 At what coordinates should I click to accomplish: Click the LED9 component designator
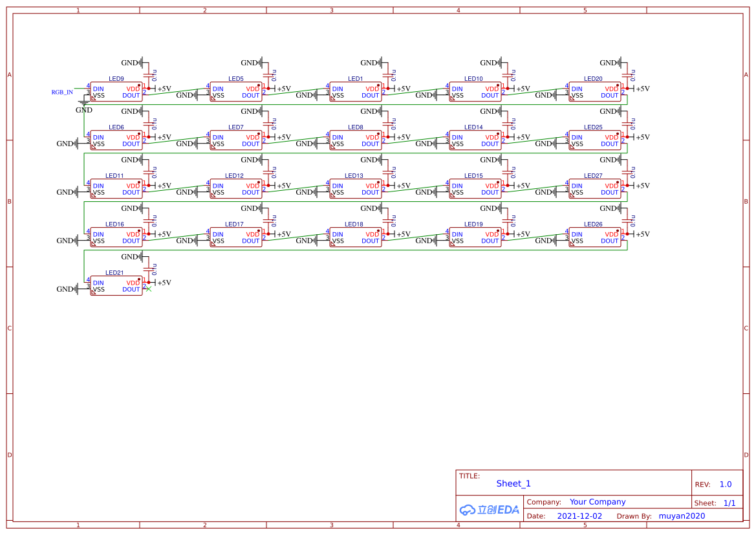[x=116, y=79]
